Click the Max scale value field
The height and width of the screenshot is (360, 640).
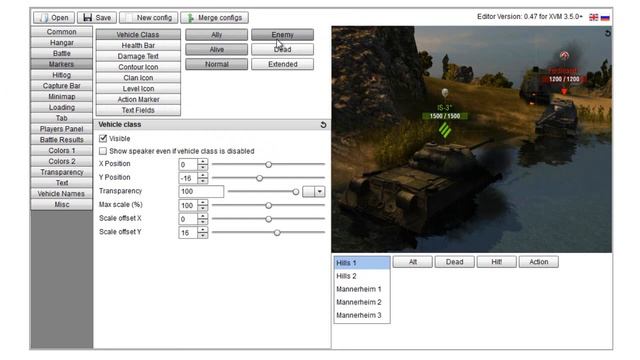[x=188, y=205]
